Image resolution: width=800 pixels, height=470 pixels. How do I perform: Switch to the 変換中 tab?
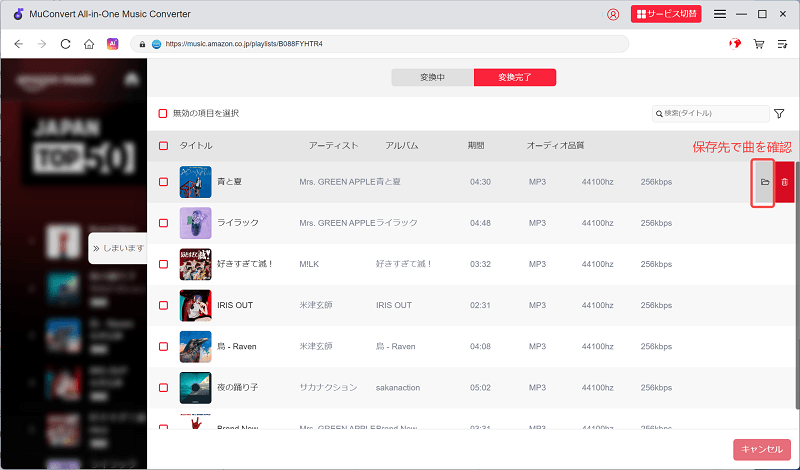tap(433, 77)
